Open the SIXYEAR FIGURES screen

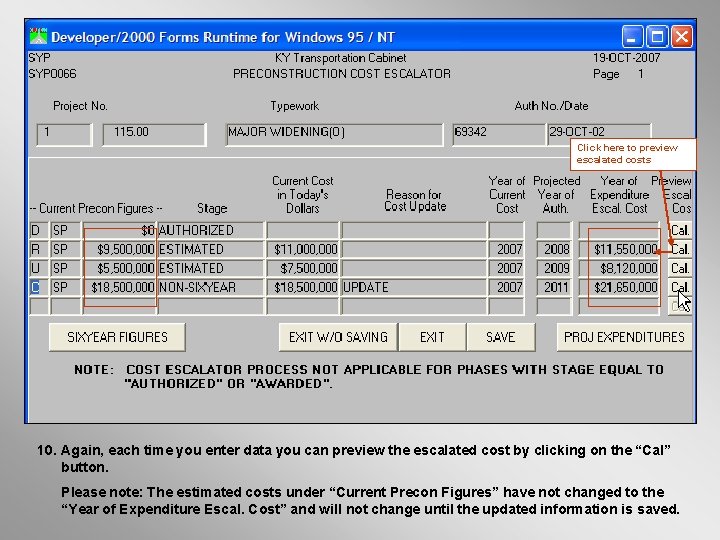coord(117,338)
